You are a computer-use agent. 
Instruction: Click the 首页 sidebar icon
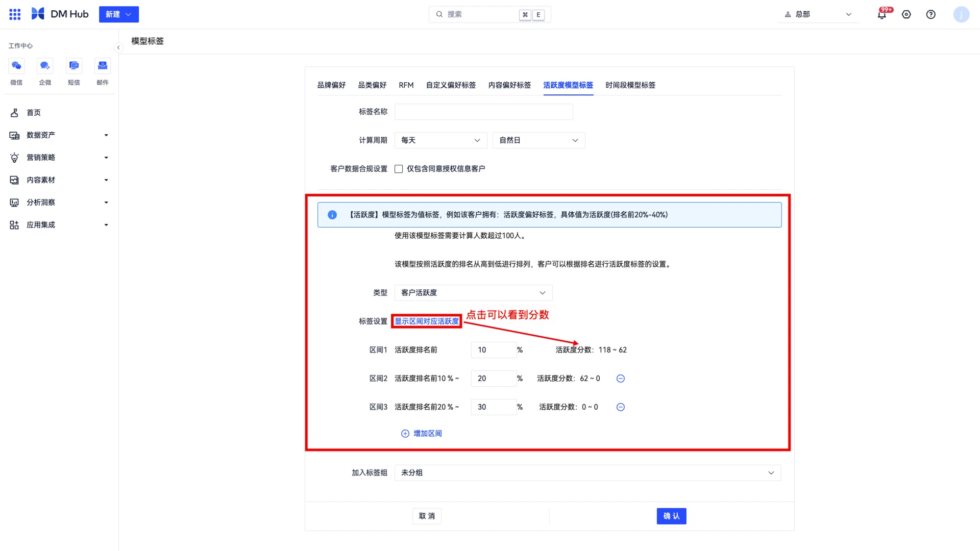(x=14, y=113)
